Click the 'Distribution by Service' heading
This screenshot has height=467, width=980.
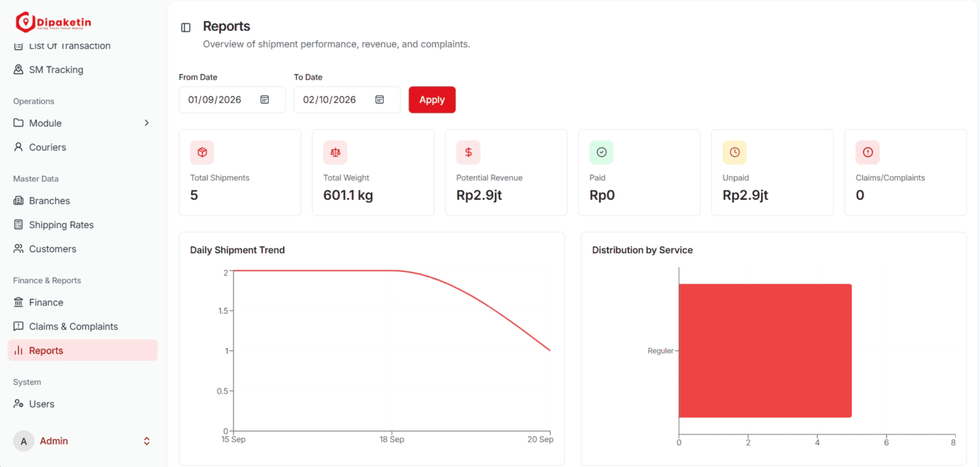[642, 250]
